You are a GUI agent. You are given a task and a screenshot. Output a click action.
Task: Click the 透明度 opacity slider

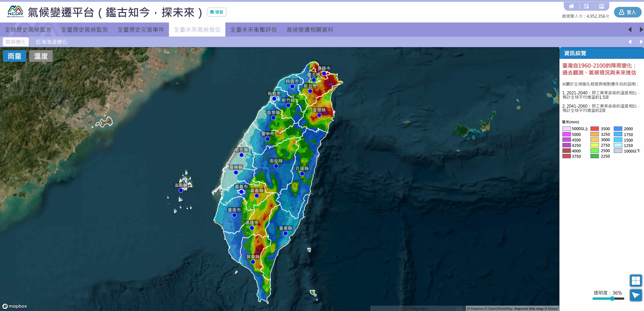pos(612,299)
